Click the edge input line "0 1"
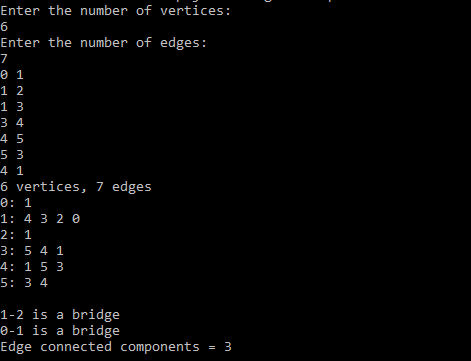The width and height of the screenshot is (471, 361). pos(12,75)
